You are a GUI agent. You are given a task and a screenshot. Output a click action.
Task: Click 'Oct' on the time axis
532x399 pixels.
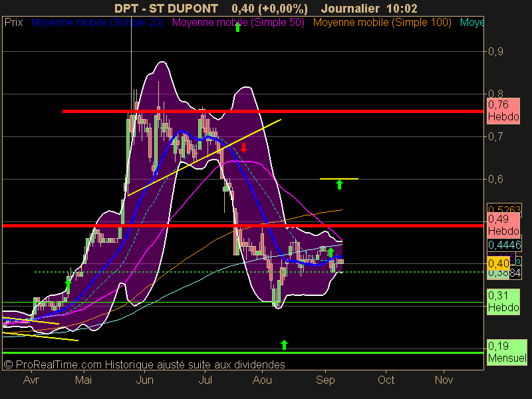[386, 380]
